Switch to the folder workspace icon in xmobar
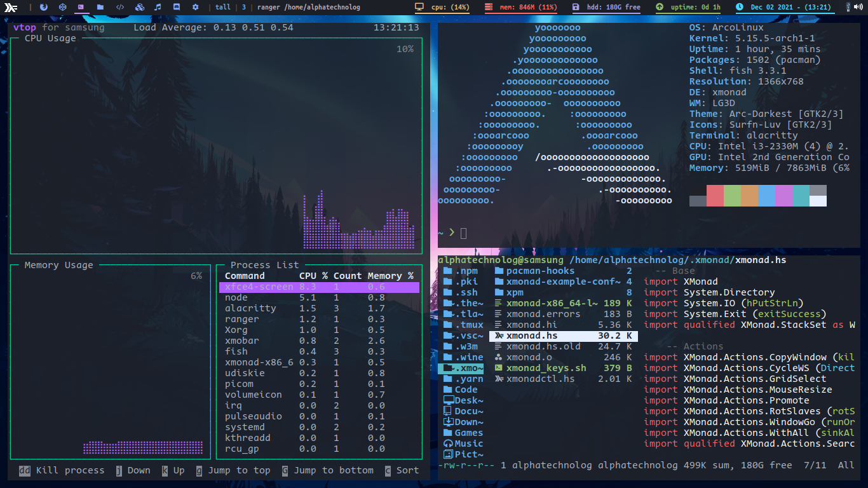 (100, 7)
